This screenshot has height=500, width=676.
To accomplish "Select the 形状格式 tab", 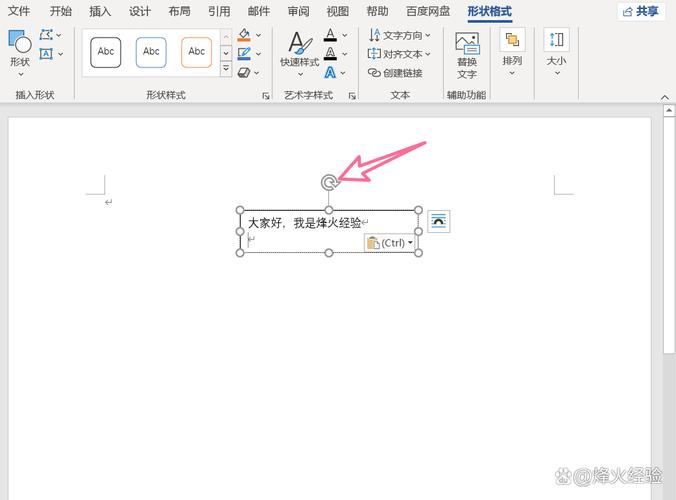I will (490, 11).
